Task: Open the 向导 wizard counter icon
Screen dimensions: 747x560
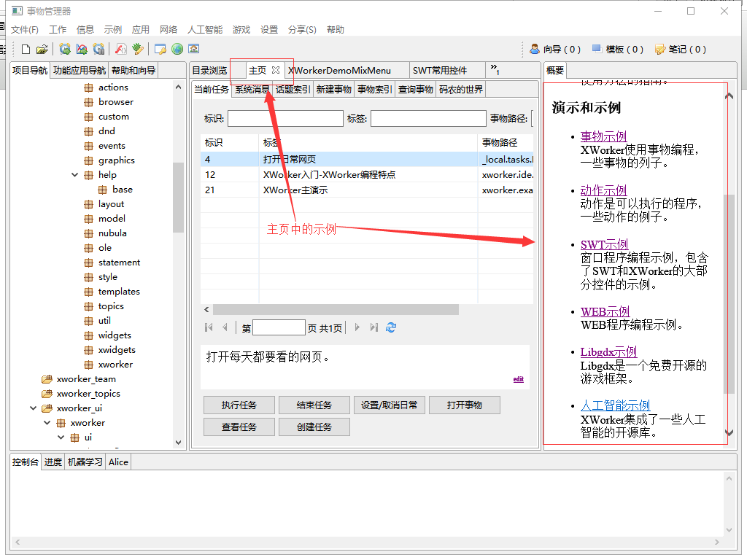Action: [535, 49]
